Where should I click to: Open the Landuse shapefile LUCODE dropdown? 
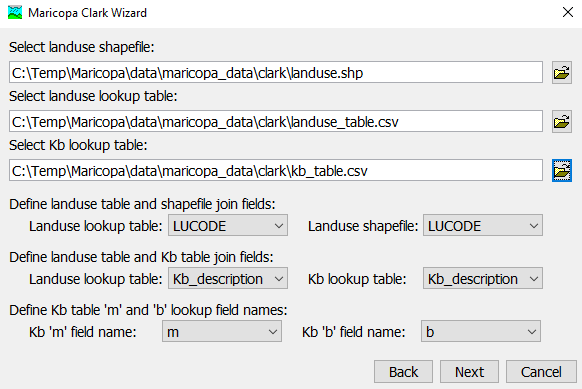pyautogui.click(x=483, y=225)
